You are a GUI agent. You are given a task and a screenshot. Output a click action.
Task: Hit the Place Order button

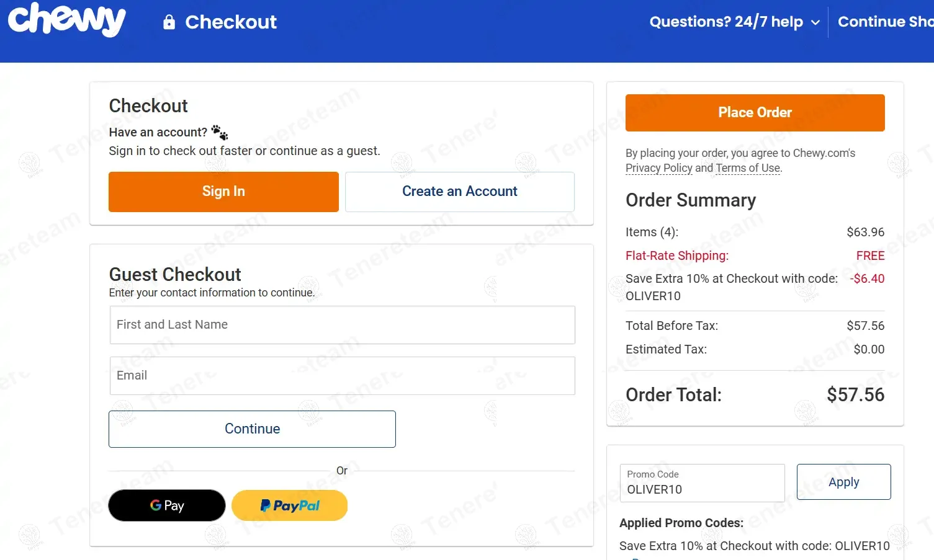pyautogui.click(x=755, y=113)
